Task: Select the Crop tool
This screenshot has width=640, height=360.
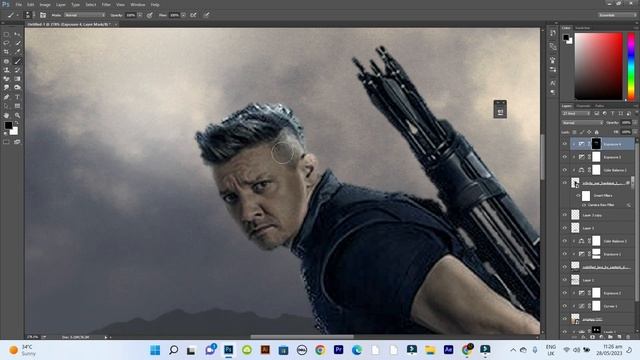Action: click(x=7, y=52)
